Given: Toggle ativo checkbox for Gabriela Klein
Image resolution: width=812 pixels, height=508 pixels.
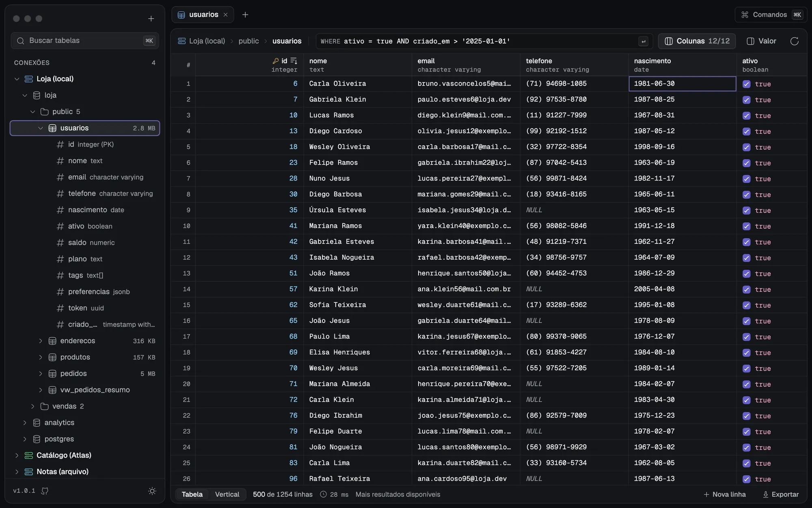Looking at the screenshot, I should point(746,100).
